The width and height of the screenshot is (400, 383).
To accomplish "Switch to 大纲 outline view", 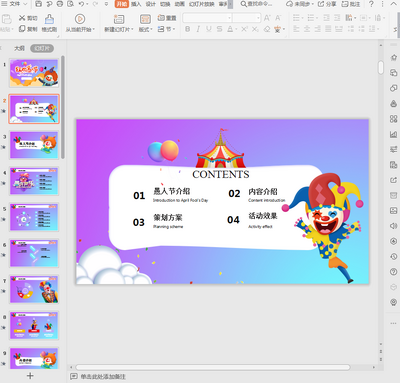I will pyautogui.click(x=19, y=48).
